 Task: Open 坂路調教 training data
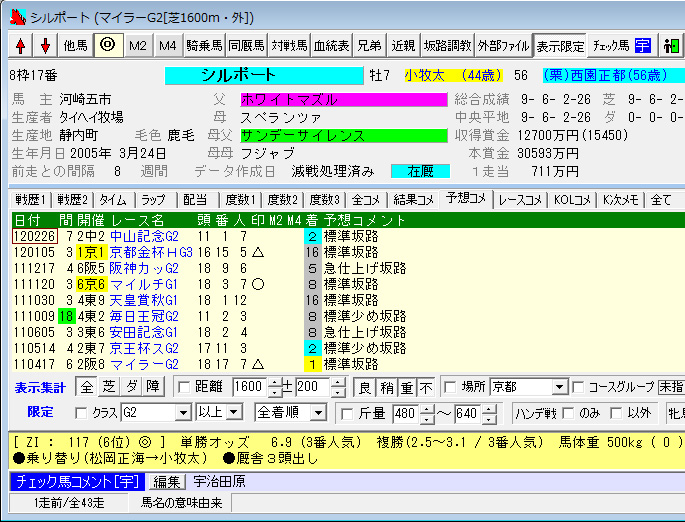pyautogui.click(x=446, y=46)
